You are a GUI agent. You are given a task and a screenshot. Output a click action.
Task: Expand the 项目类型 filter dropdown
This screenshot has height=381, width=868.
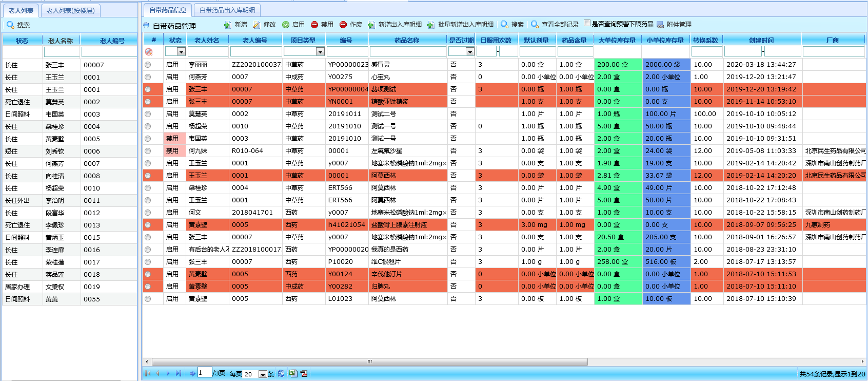point(320,52)
